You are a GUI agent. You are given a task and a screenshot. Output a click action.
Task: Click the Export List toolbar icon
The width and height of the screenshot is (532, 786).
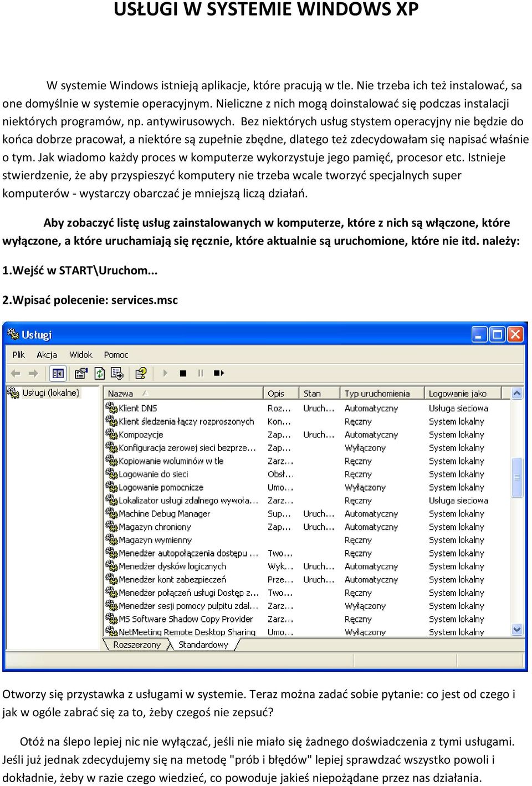pyautogui.click(x=118, y=374)
